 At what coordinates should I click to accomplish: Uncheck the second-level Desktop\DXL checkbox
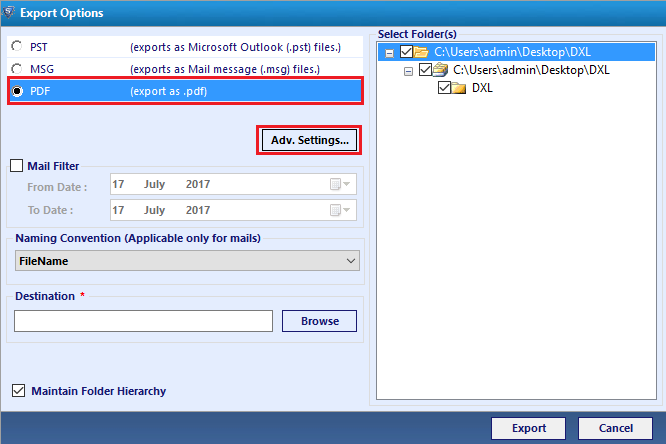pyautogui.click(x=425, y=70)
